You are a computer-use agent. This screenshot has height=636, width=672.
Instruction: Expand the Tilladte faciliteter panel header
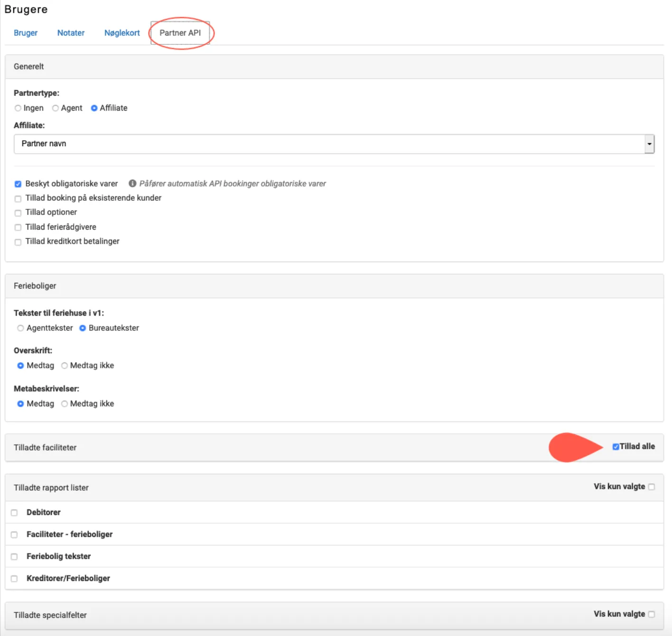45,448
